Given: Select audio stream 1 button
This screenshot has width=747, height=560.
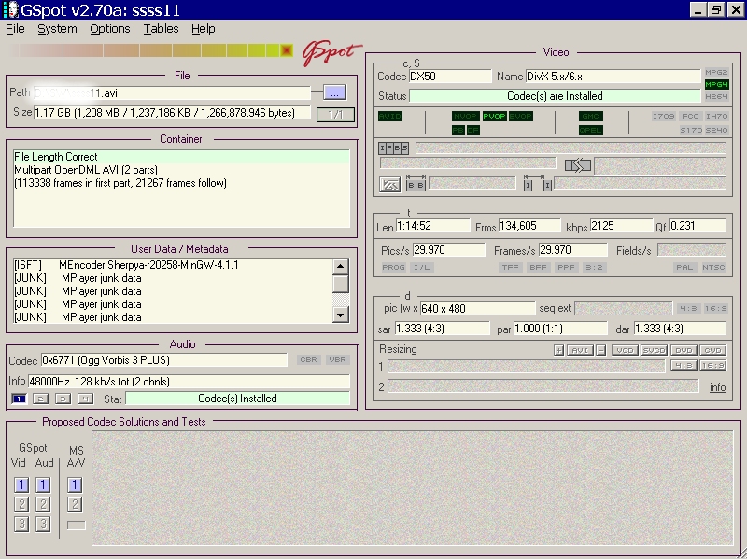Looking at the screenshot, I should (19, 399).
